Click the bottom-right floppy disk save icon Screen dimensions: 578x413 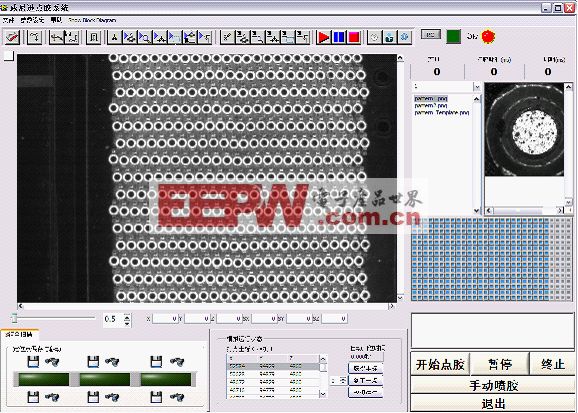156,397
